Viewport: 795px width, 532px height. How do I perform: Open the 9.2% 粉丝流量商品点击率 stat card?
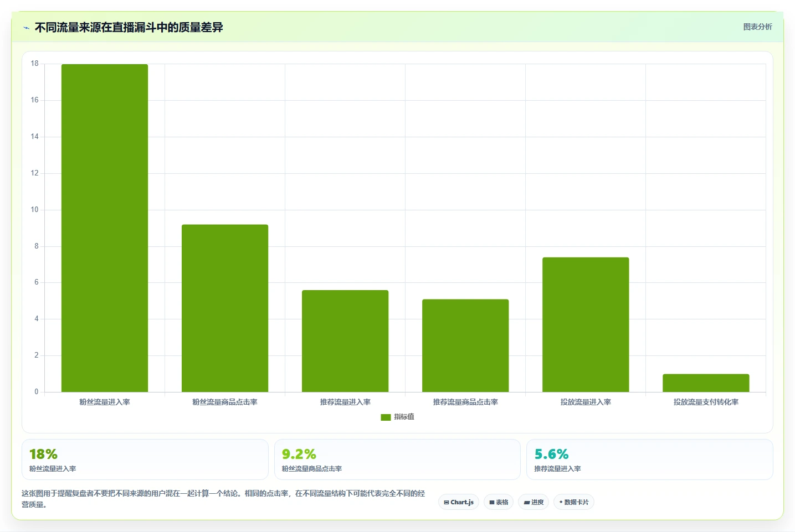pos(397,459)
